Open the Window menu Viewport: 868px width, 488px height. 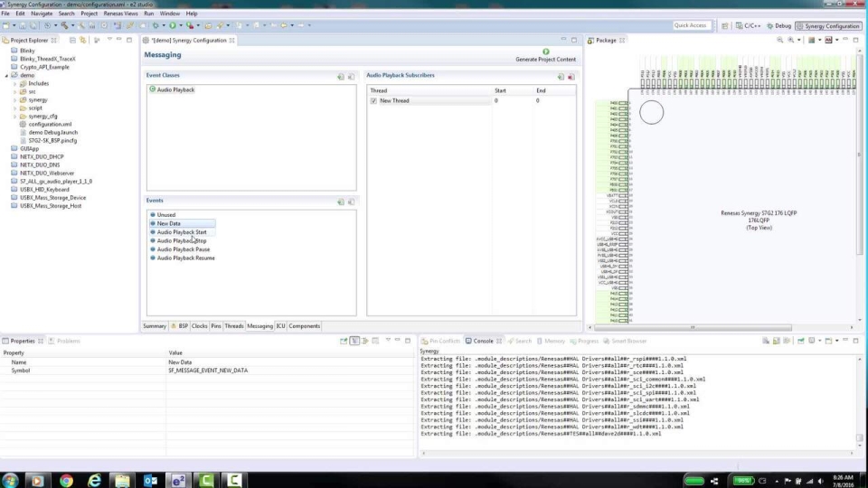169,14
